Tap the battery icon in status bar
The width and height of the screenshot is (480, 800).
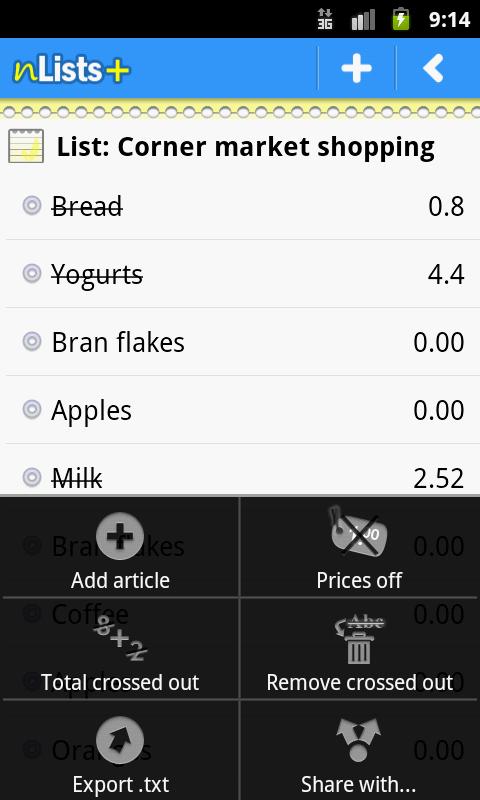point(401,19)
